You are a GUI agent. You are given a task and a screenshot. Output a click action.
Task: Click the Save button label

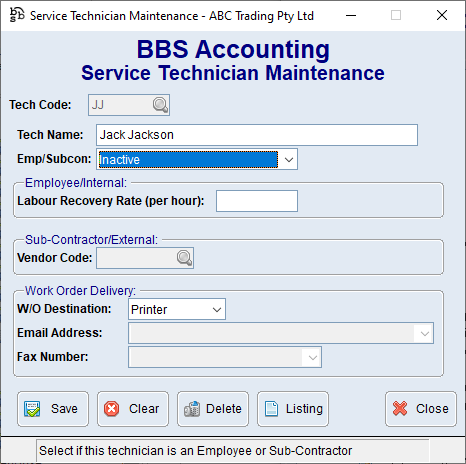[x=64, y=409]
